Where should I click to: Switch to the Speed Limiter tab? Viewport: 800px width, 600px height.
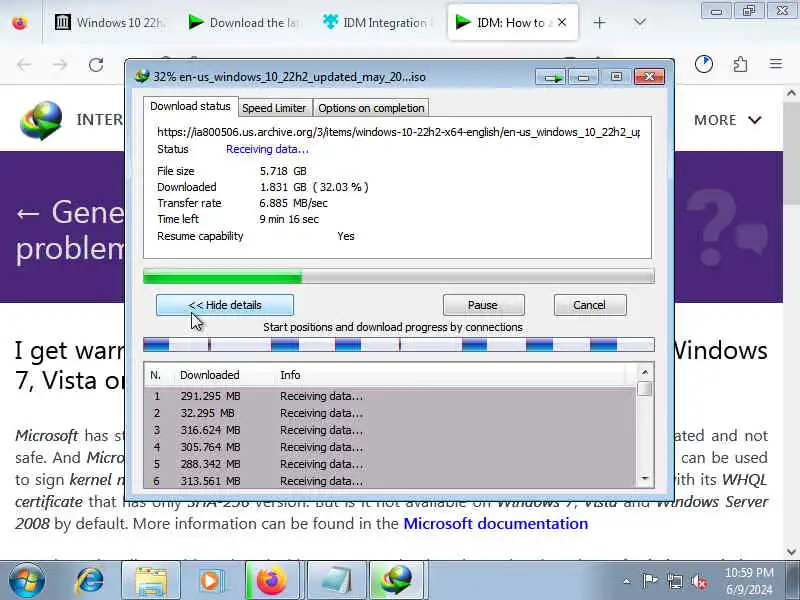click(x=274, y=108)
